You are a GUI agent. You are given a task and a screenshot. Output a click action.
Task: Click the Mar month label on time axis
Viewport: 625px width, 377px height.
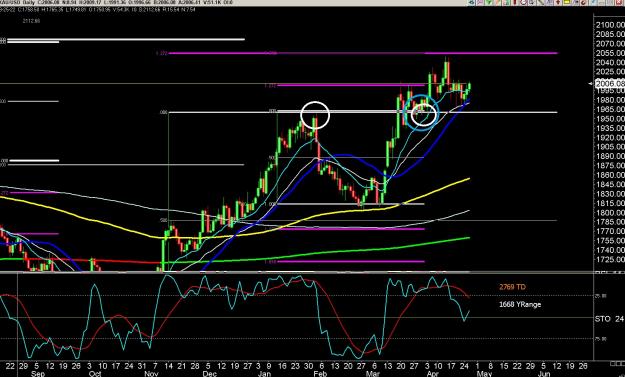point(373,374)
